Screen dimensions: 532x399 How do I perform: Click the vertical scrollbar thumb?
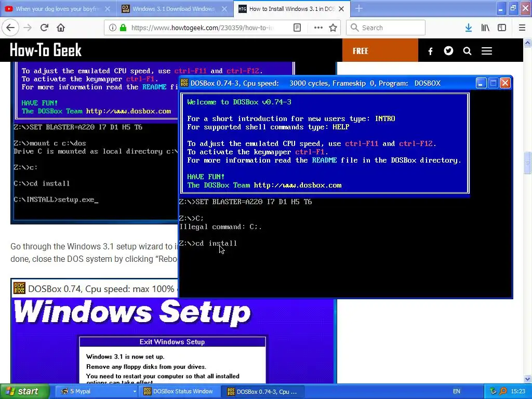pos(527,163)
